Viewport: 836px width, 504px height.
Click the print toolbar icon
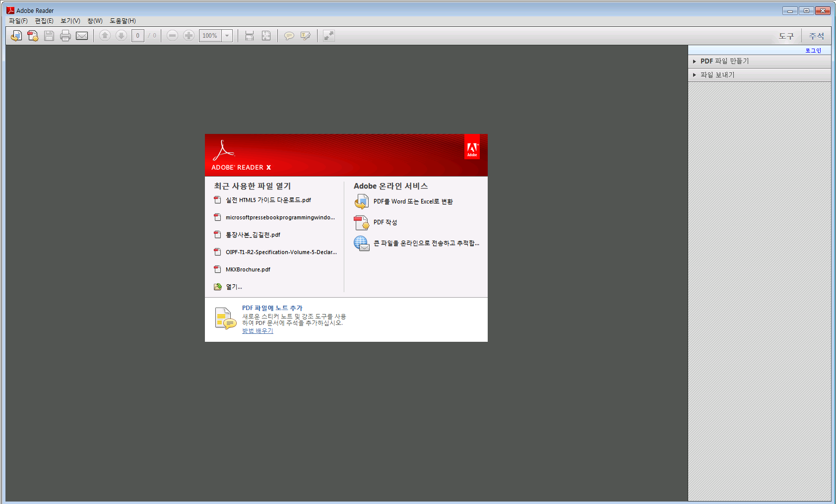point(65,36)
